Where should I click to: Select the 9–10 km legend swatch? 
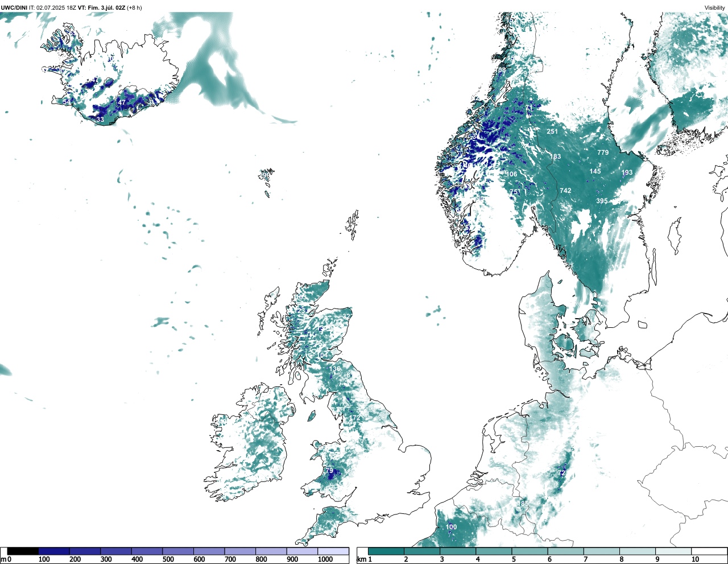point(673,551)
